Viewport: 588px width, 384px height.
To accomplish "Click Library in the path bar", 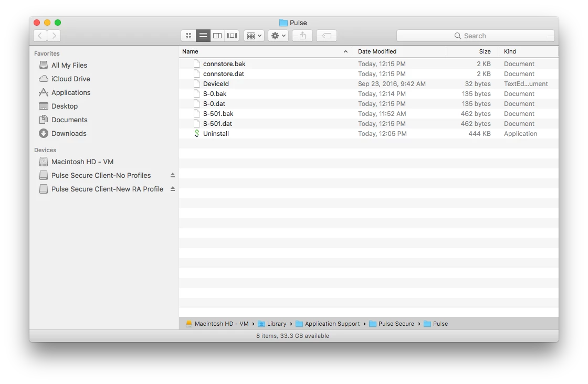I will 272,324.
